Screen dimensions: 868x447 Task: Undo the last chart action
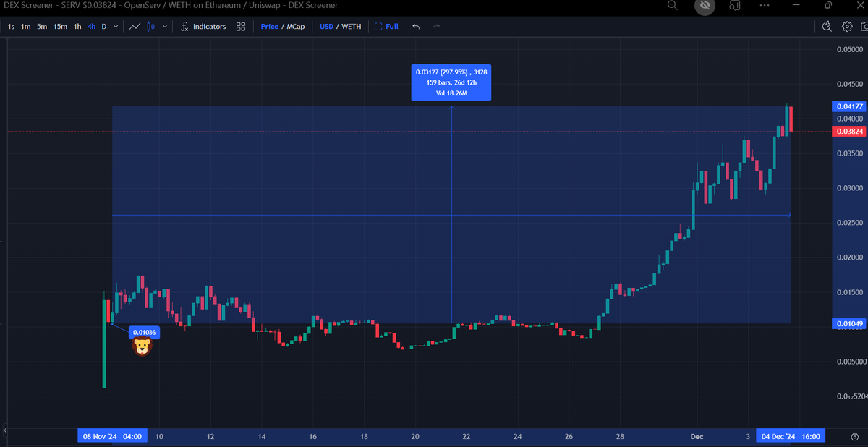click(x=416, y=27)
